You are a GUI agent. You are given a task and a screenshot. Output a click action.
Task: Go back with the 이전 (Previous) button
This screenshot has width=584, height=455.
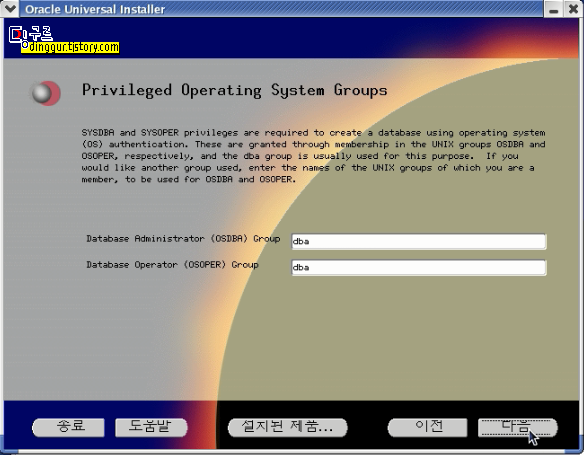click(x=427, y=427)
